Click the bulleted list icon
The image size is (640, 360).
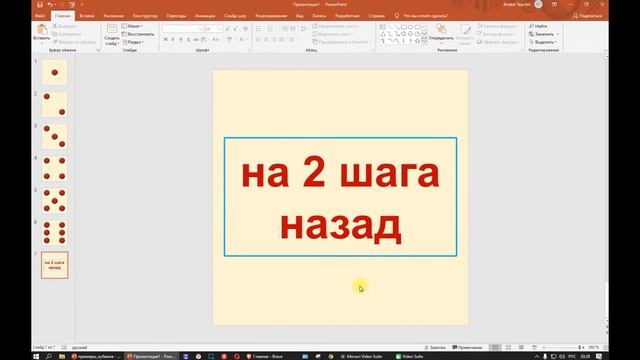(x=259, y=29)
